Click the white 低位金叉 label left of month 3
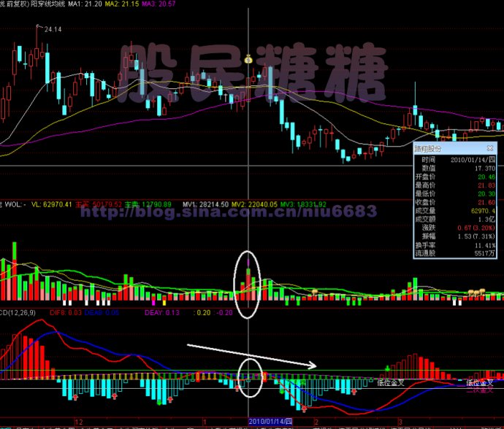This screenshot has height=429, width=504. tap(391, 383)
